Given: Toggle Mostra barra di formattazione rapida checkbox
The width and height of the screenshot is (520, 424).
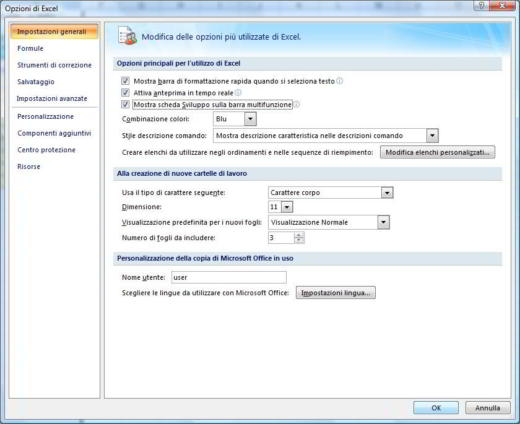Looking at the screenshot, I should 125,81.
